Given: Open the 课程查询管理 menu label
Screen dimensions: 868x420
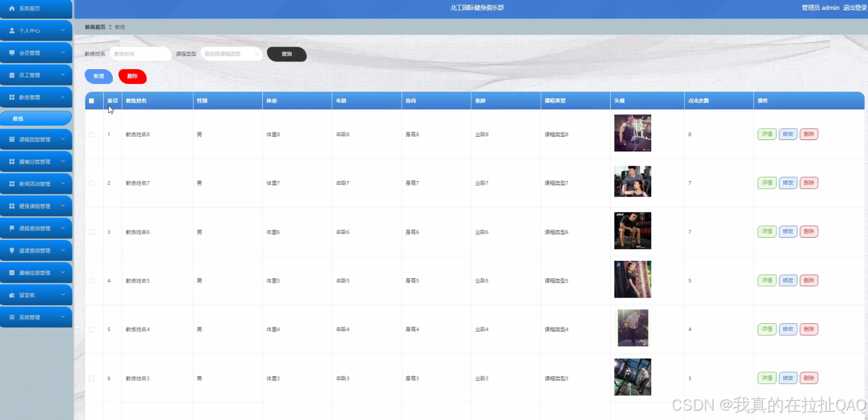Looking at the screenshot, I should pyautogui.click(x=35, y=228).
